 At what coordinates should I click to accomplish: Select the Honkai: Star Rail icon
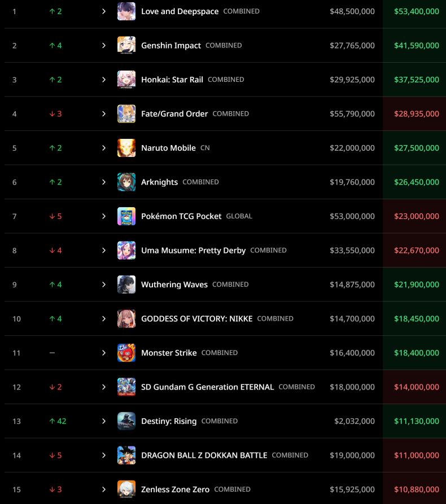click(x=126, y=80)
